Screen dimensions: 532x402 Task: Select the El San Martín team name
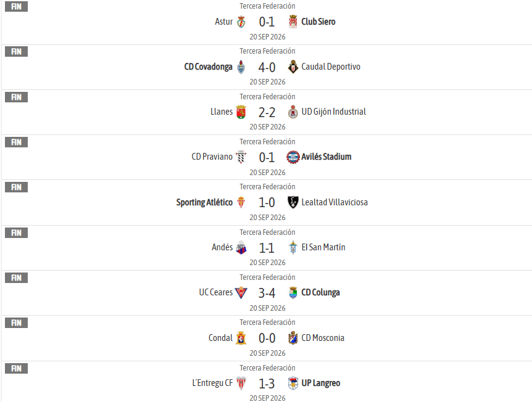(323, 247)
